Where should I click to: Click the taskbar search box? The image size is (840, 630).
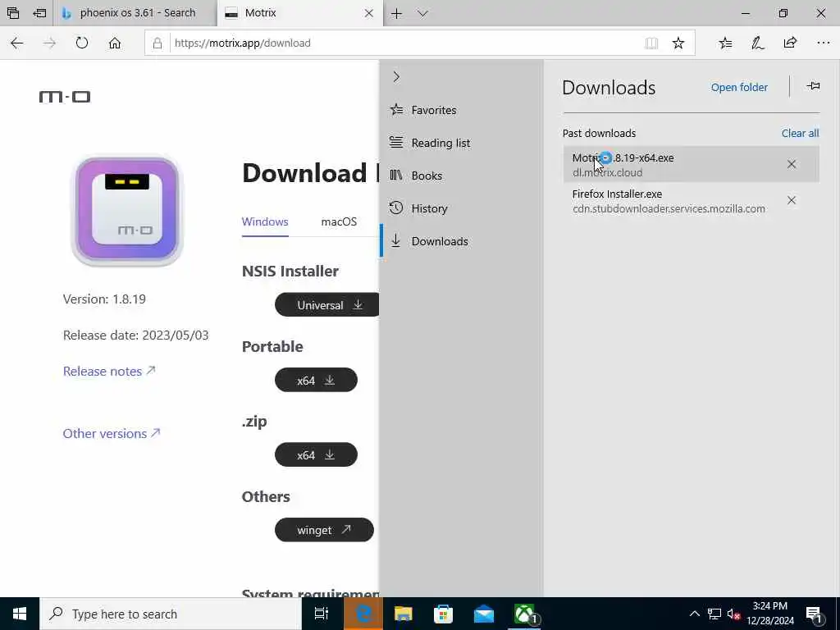coord(171,614)
